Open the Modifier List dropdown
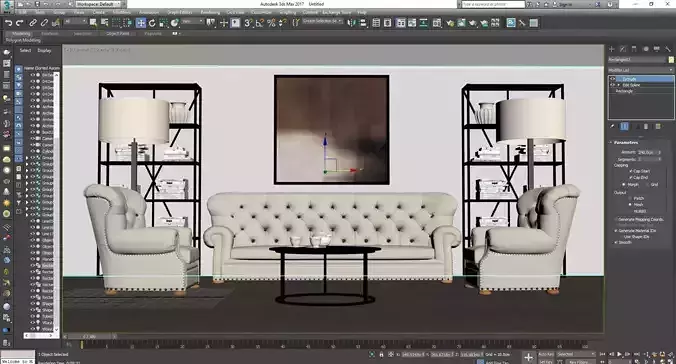 pos(640,70)
